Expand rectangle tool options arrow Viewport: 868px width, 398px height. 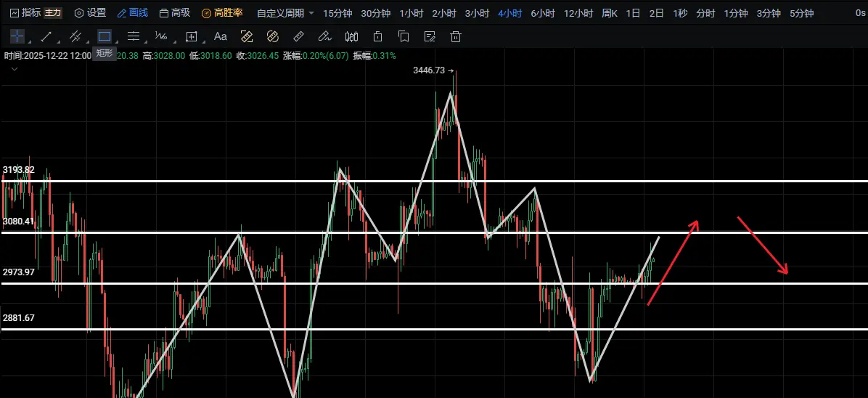[115, 41]
